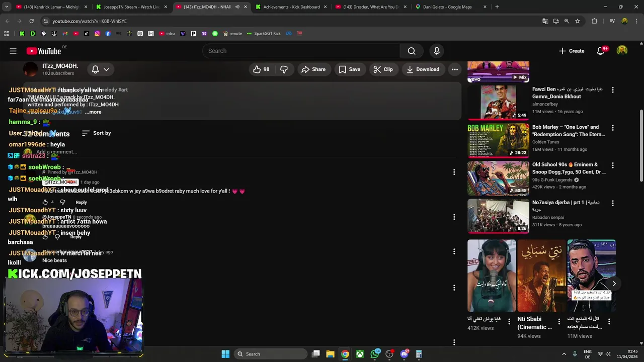Like the video with 98 likes
The height and width of the screenshot is (362, 644).
pos(262,69)
